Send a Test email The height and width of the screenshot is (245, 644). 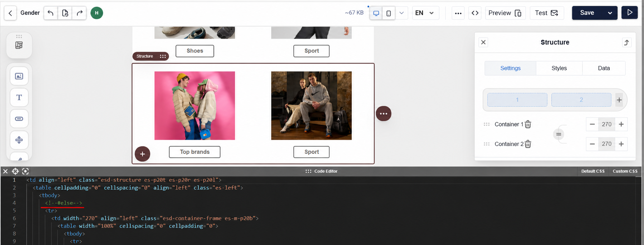pos(547,13)
